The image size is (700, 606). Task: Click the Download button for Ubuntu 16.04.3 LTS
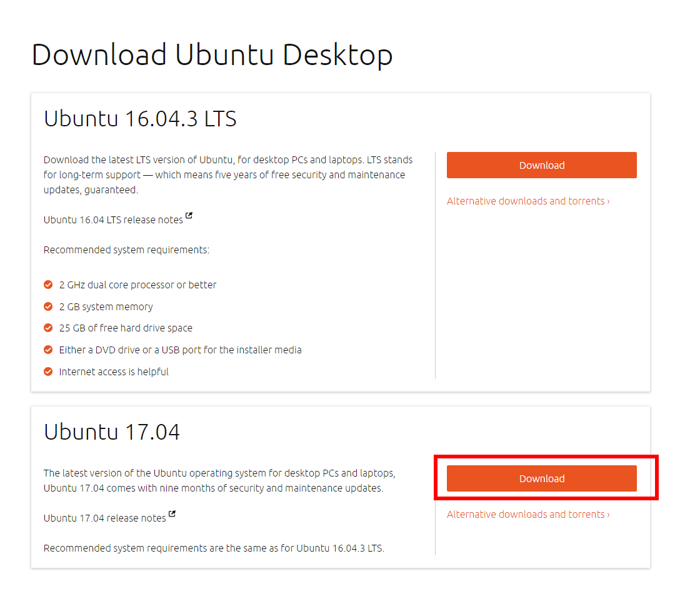[x=541, y=165]
